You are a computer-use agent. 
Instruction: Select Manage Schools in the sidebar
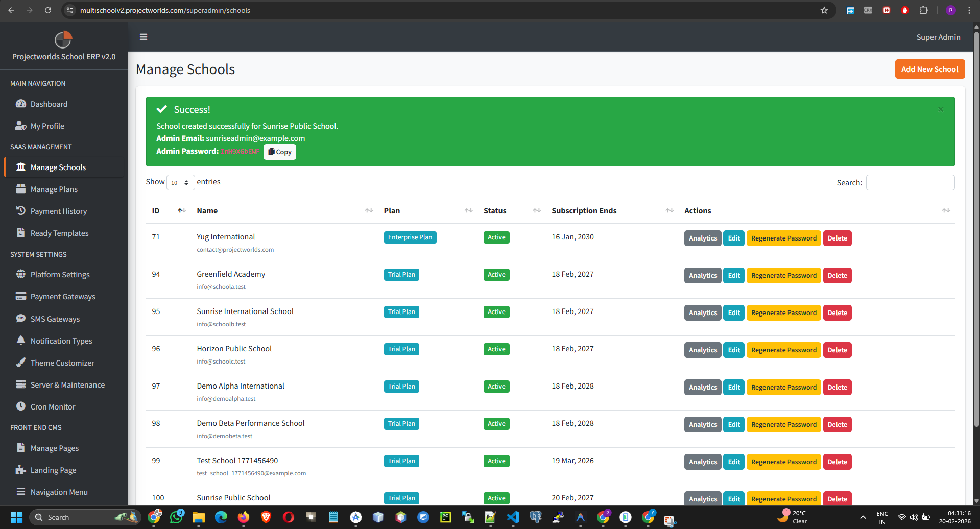click(57, 167)
